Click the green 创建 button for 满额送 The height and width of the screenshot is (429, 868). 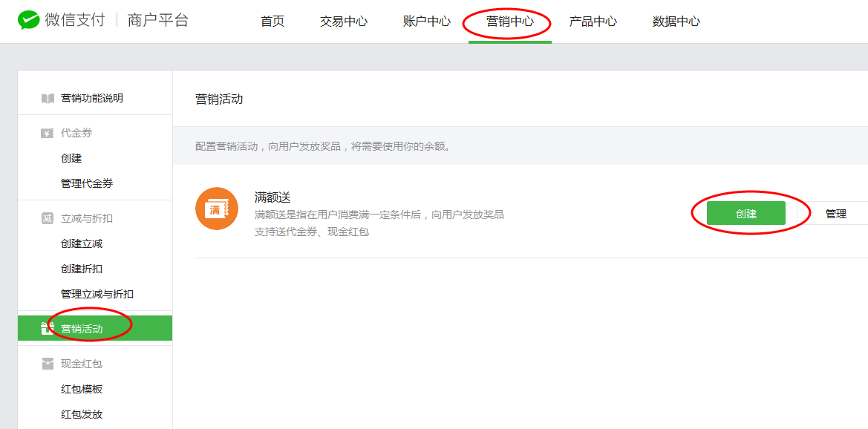[745, 213]
